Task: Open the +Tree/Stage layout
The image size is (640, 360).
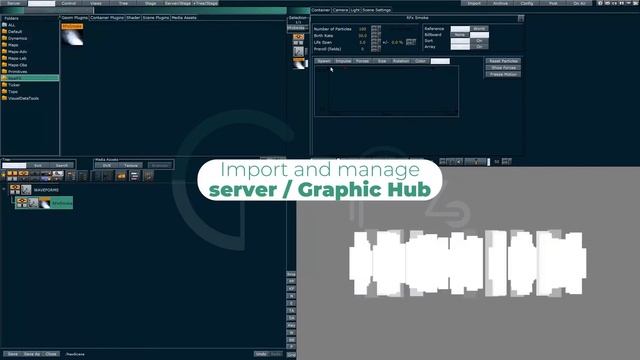Action: tap(205, 3)
